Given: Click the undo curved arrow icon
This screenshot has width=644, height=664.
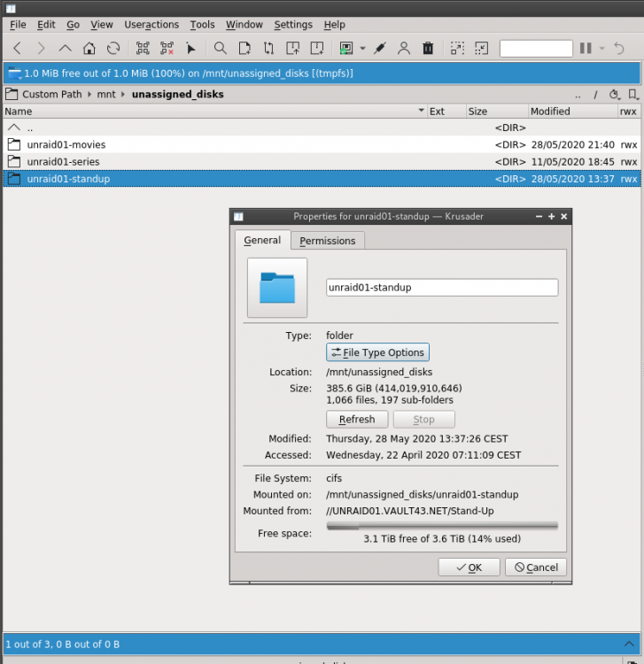Looking at the screenshot, I should (619, 49).
